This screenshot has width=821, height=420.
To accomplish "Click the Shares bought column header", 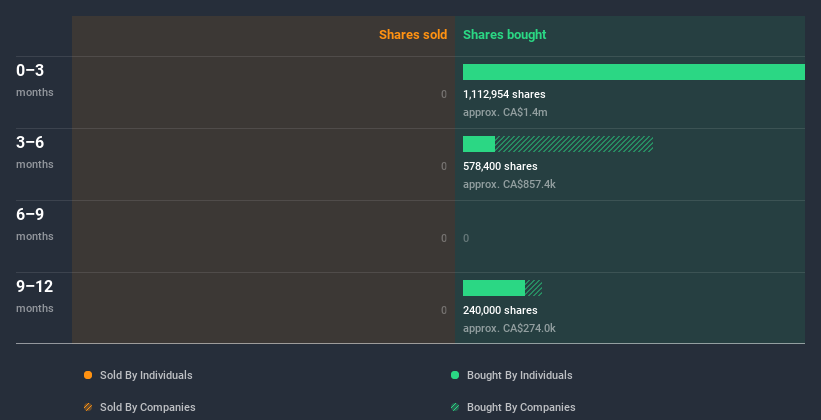I will tap(505, 35).
